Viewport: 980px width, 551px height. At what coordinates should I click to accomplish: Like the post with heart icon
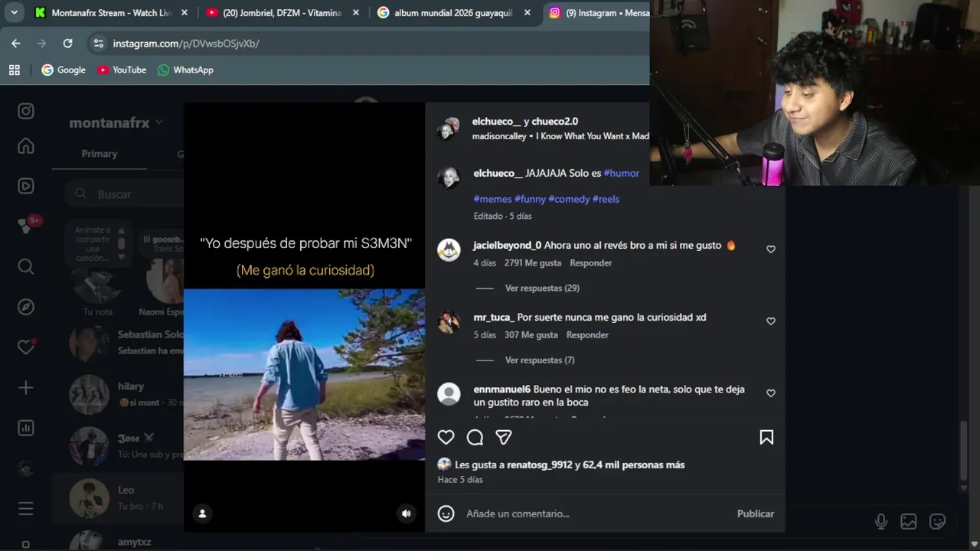(446, 437)
